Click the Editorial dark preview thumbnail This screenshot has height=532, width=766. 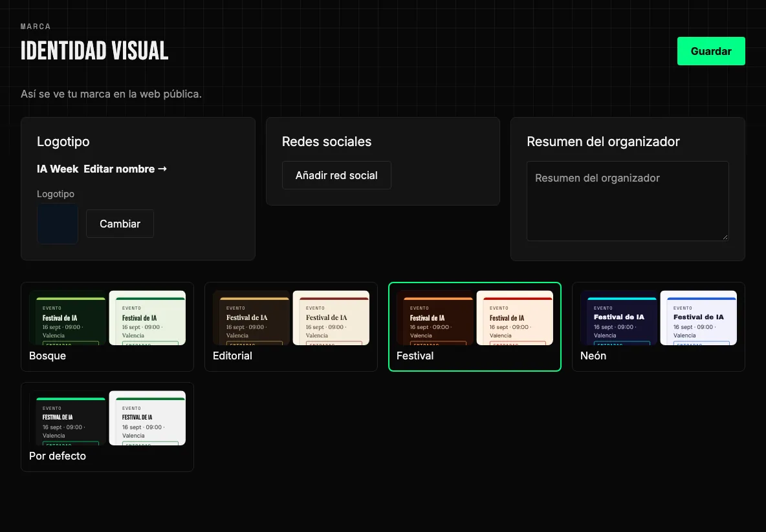(x=251, y=318)
